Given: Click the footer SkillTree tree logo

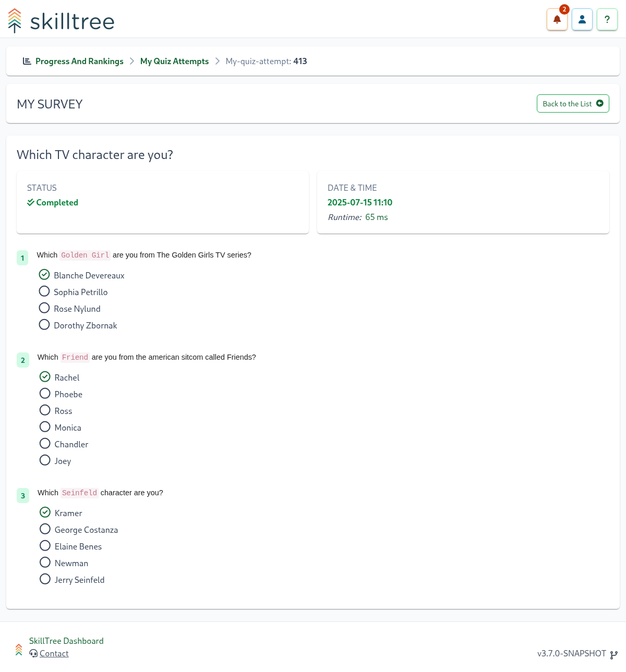Looking at the screenshot, I should 19,649.
